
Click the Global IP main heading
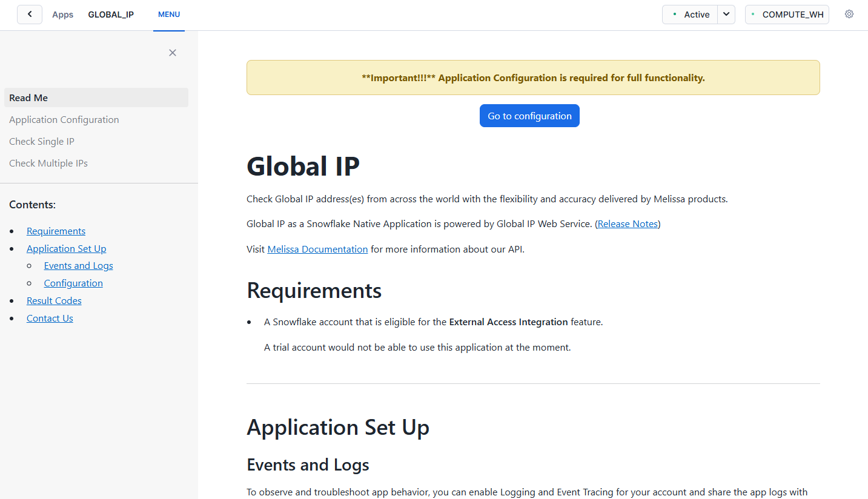tap(303, 166)
